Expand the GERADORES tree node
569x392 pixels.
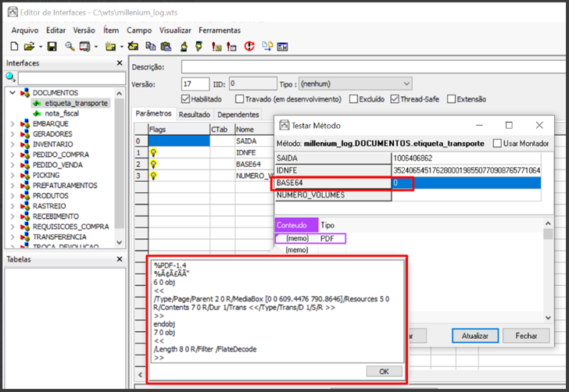point(13,134)
